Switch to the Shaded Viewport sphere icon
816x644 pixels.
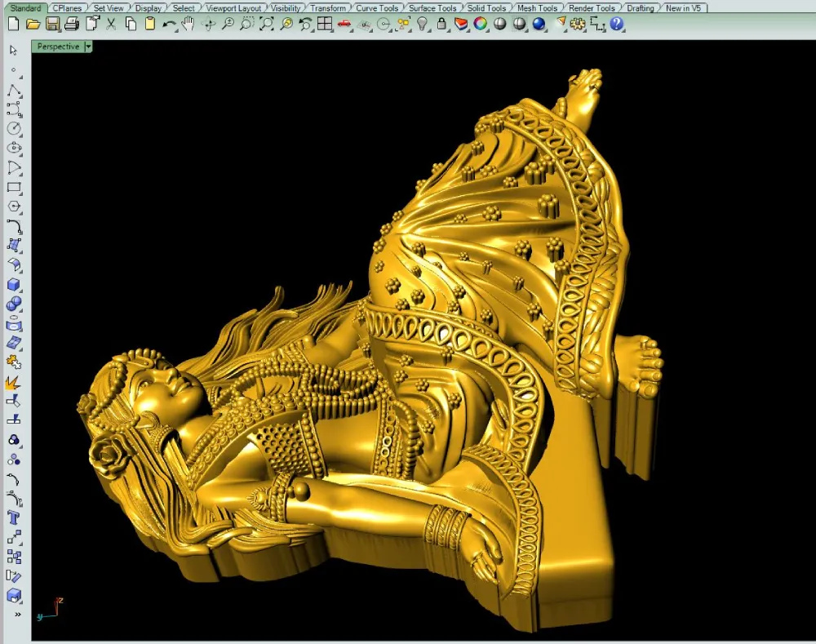click(500, 24)
